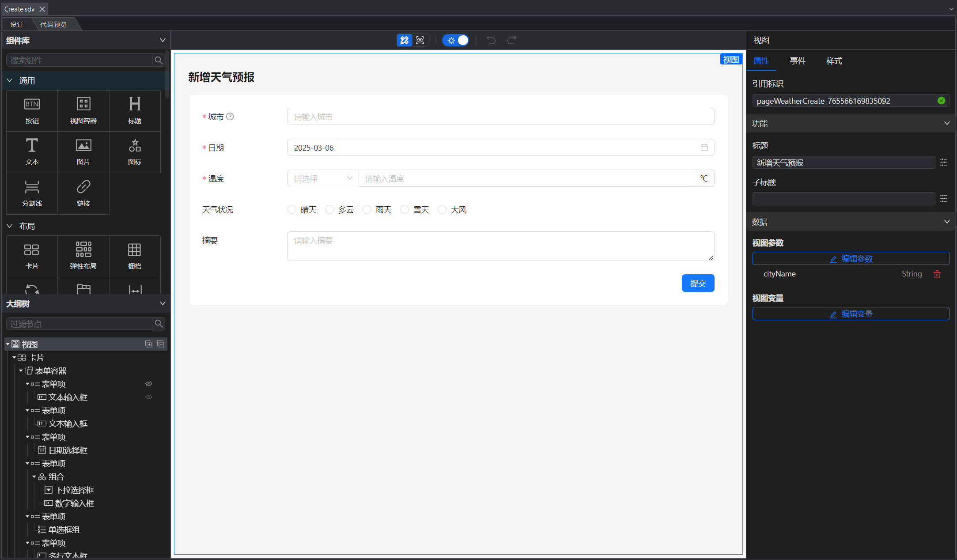The height and width of the screenshot is (560, 957).
Task: Click the undo arrow in toolbar
Action: [x=491, y=40]
